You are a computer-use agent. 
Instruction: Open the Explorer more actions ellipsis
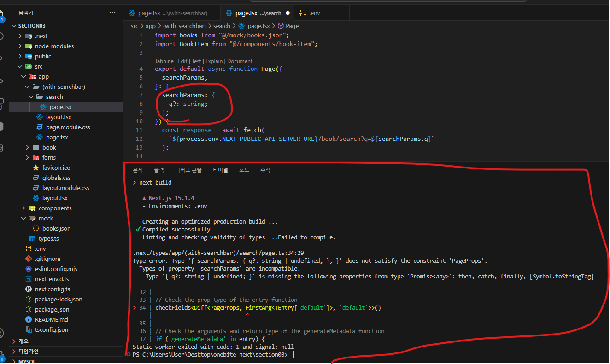(112, 13)
